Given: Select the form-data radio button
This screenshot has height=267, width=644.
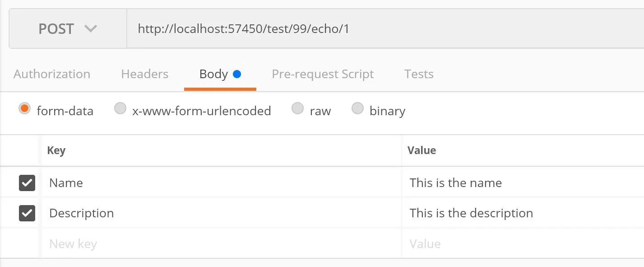Looking at the screenshot, I should click(24, 109).
